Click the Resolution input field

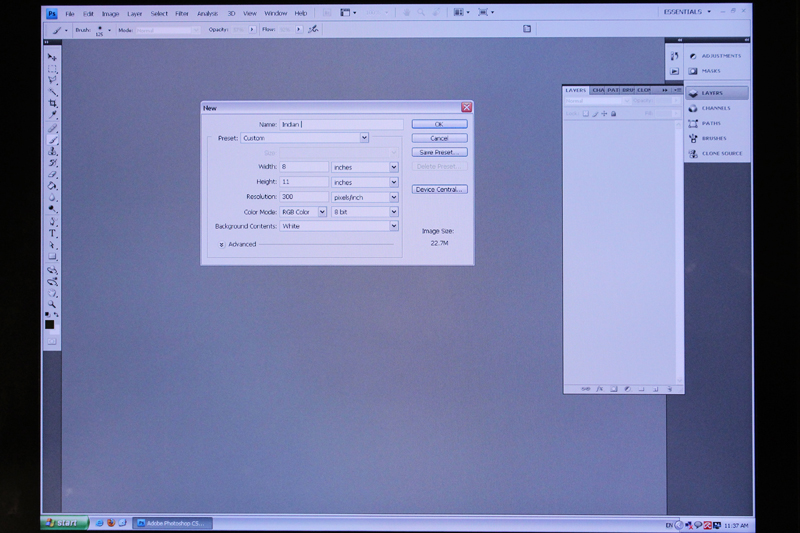coord(304,197)
